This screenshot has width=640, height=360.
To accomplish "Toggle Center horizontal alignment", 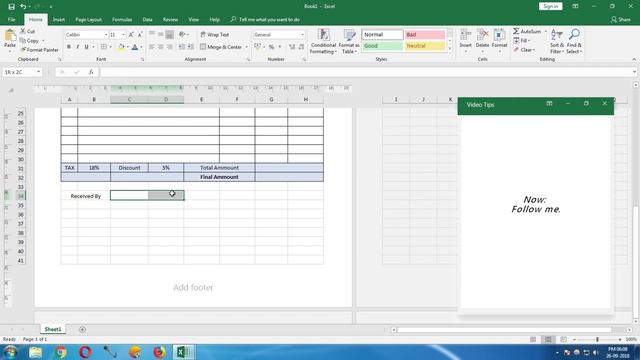I will (161, 47).
